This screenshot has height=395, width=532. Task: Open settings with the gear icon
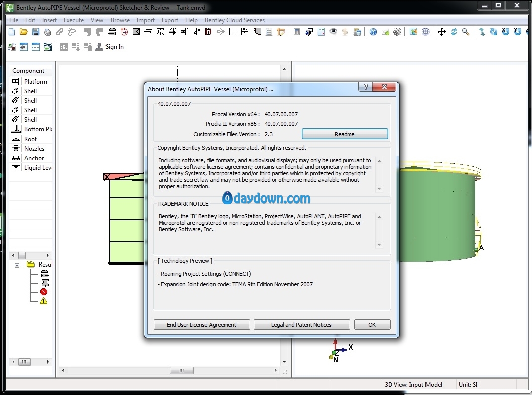point(397,32)
